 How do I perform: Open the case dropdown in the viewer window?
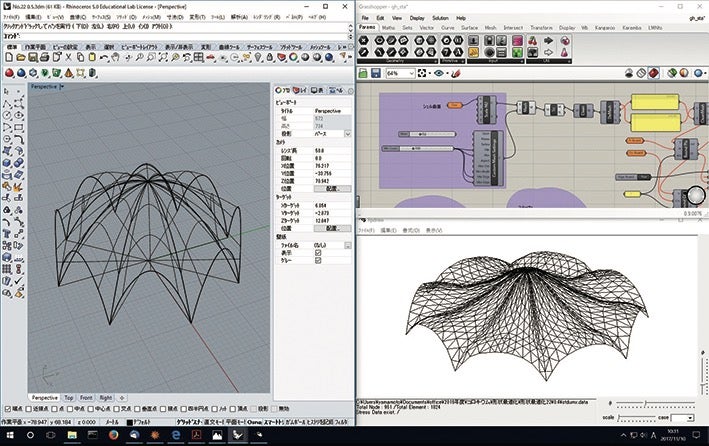pyautogui.click(x=690, y=418)
